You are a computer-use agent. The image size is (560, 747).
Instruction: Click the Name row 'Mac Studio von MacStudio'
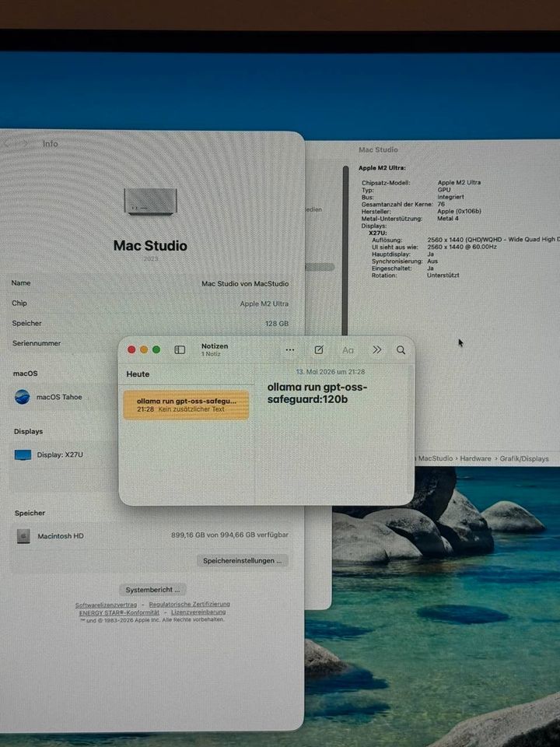[150, 283]
